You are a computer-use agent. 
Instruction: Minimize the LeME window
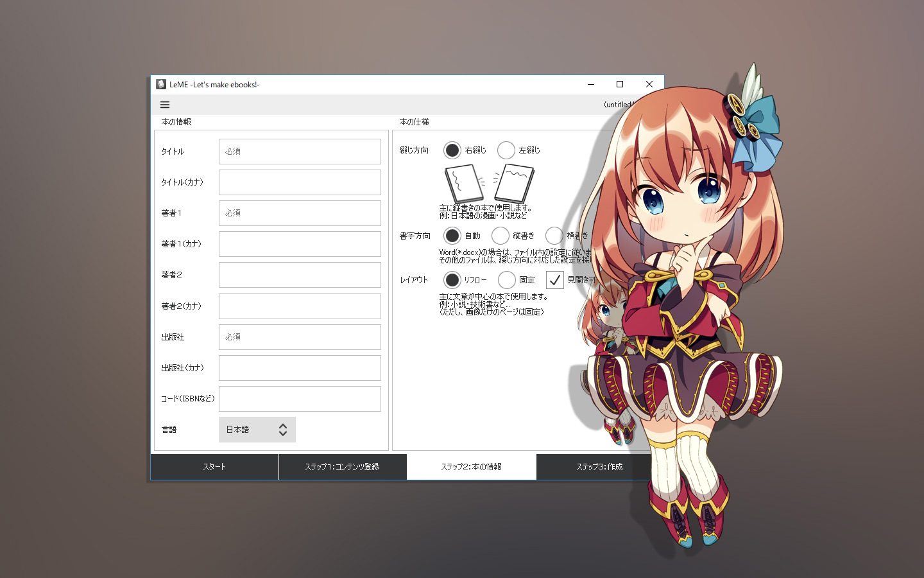[x=590, y=84]
